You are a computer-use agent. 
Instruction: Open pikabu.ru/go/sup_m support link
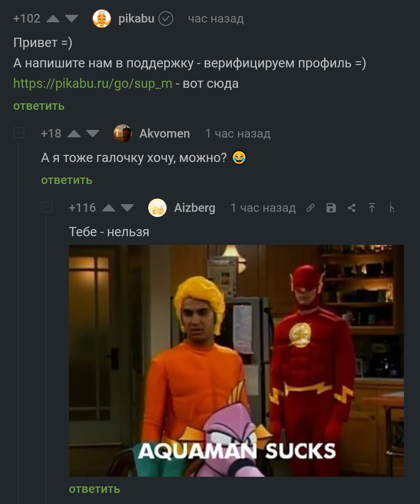point(93,83)
